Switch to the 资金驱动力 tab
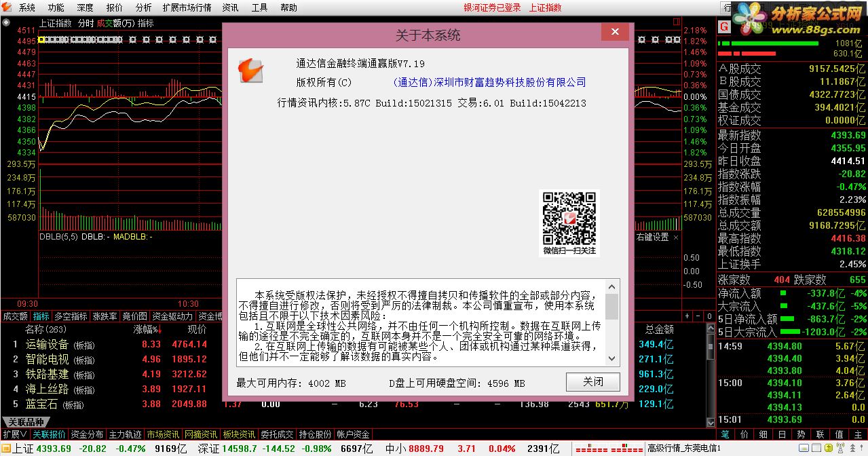The width and height of the screenshot is (868, 456). coord(172,316)
